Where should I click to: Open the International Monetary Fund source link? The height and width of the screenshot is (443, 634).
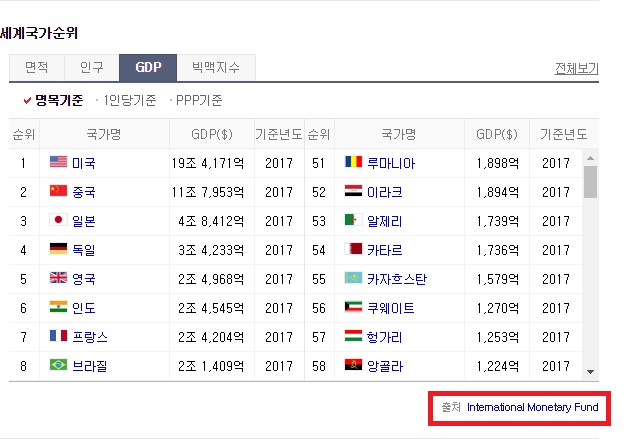pos(532,408)
